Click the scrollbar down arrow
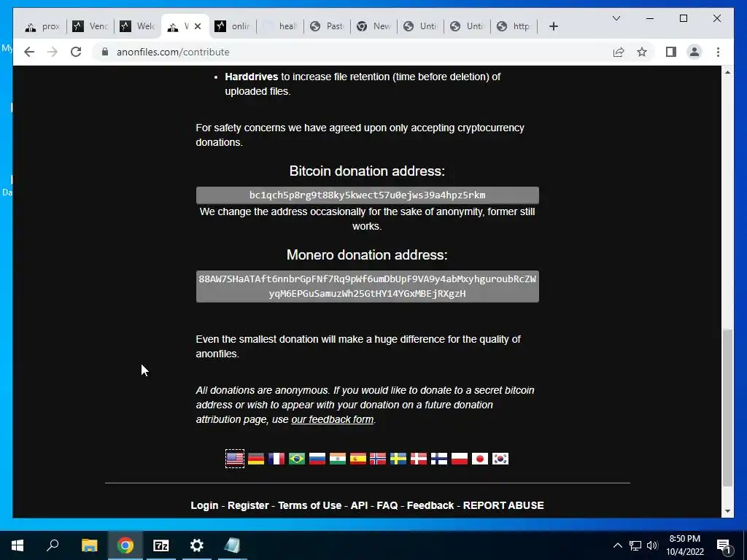Image resolution: width=747 pixels, height=560 pixels. pos(727,511)
